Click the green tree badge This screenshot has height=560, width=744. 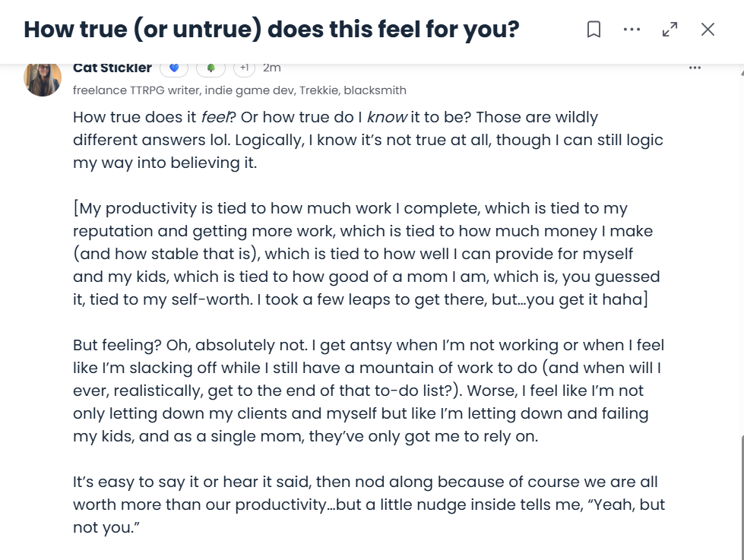211,68
